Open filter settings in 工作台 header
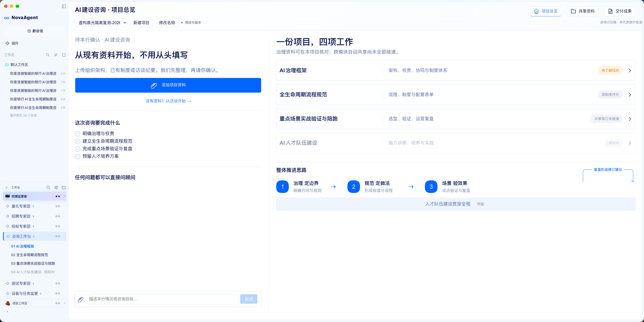The height and width of the screenshot is (322, 644). tap(56, 187)
